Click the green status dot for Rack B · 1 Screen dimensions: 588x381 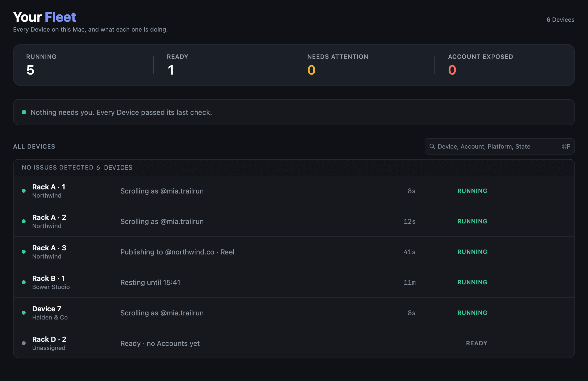[x=24, y=282]
